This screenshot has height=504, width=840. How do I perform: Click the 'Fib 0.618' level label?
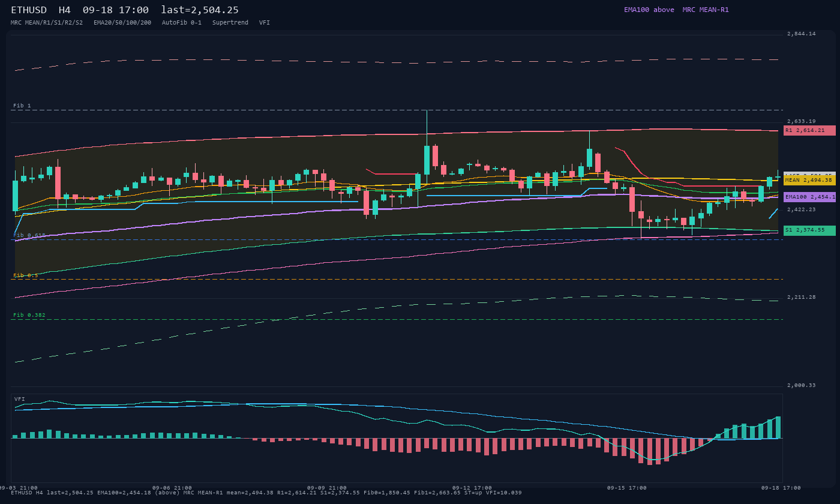pos(29,235)
